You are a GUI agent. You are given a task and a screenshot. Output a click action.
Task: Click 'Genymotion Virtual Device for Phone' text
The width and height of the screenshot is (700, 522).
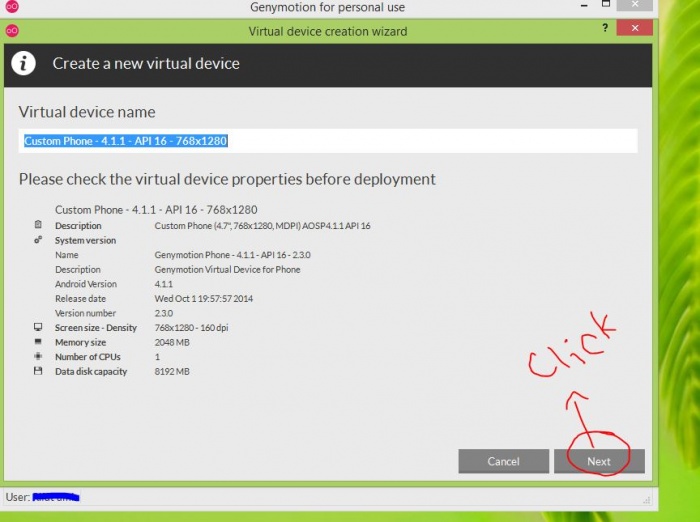(227, 270)
